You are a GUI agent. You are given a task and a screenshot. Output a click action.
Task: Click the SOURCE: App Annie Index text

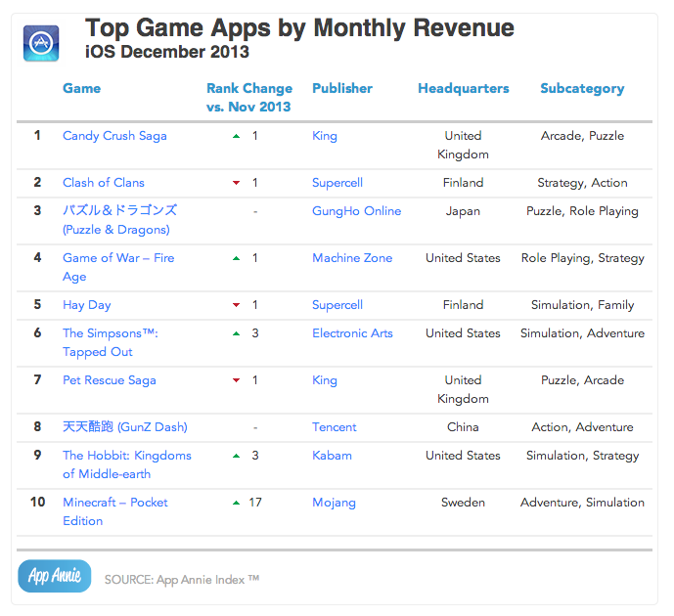pyautogui.click(x=182, y=580)
